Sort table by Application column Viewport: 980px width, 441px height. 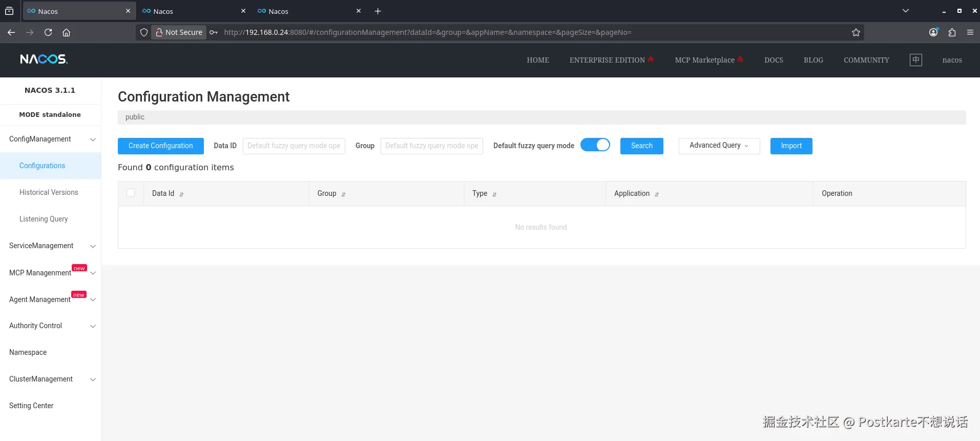point(657,194)
